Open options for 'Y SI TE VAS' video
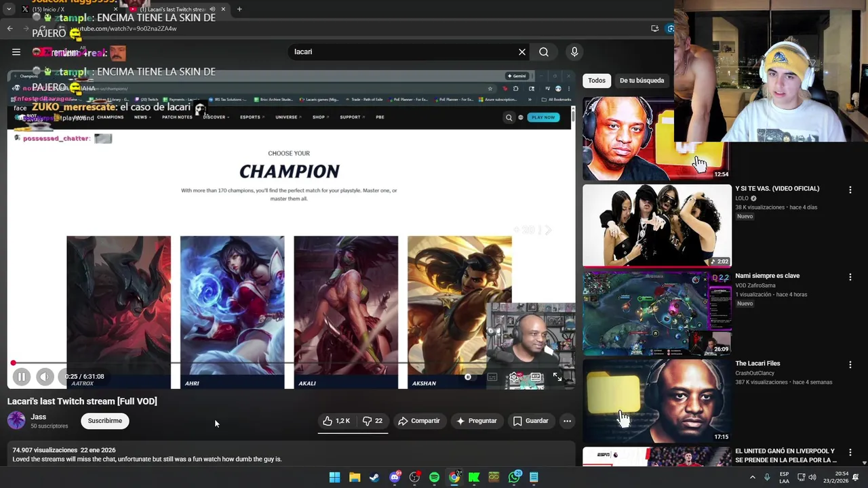 (850, 190)
